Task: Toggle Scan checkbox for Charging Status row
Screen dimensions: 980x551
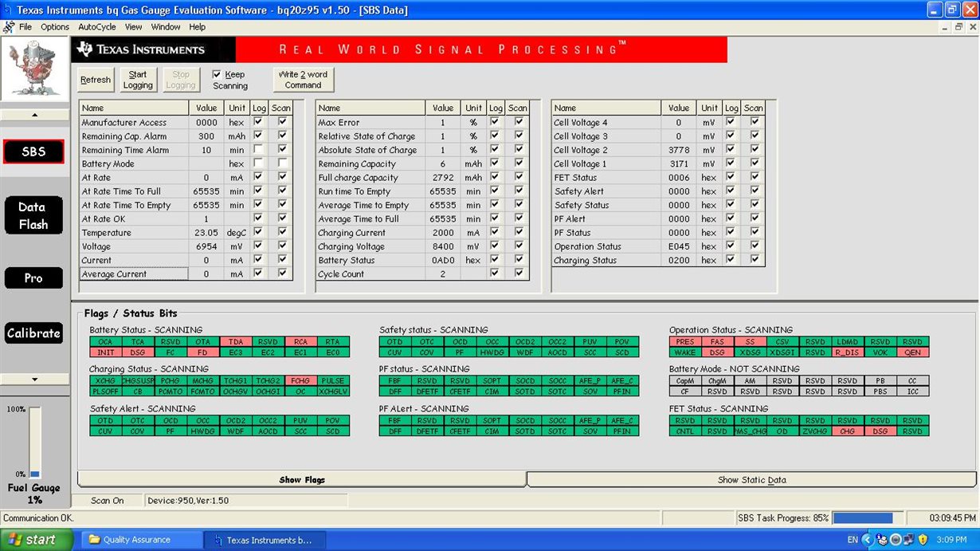Action: tap(754, 260)
